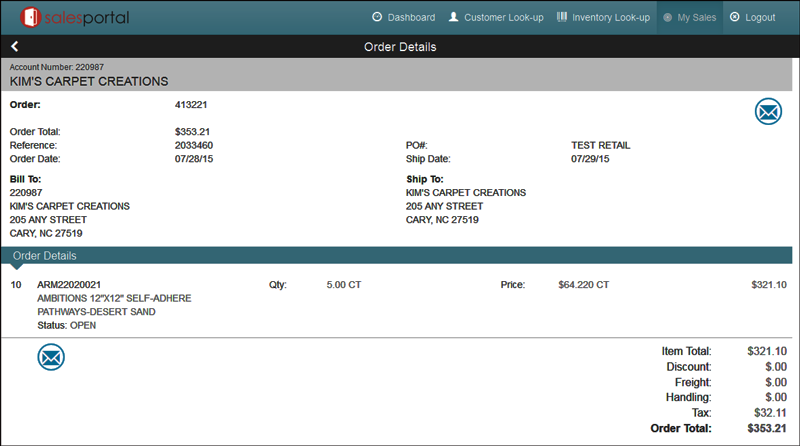The width and height of the screenshot is (800, 446).
Task: Click the reference number 2033460
Action: (194, 145)
